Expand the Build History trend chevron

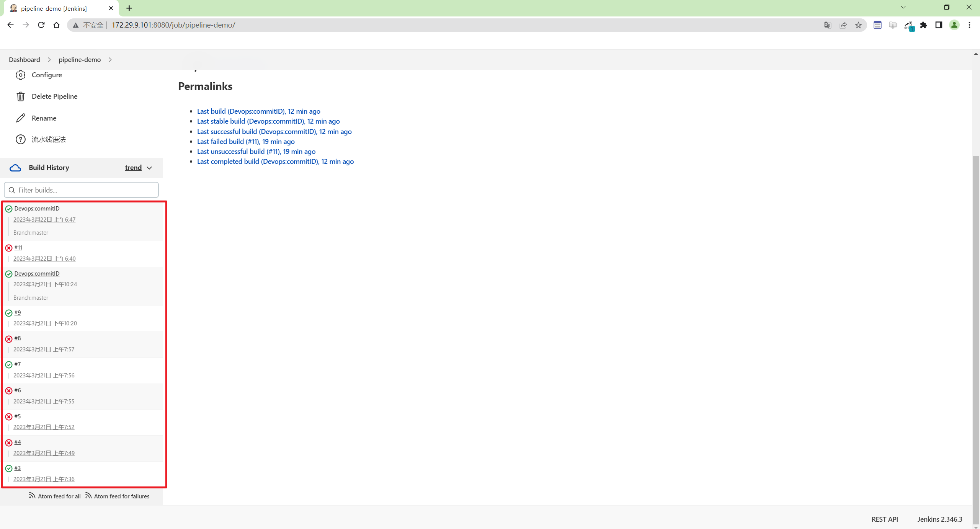point(149,168)
